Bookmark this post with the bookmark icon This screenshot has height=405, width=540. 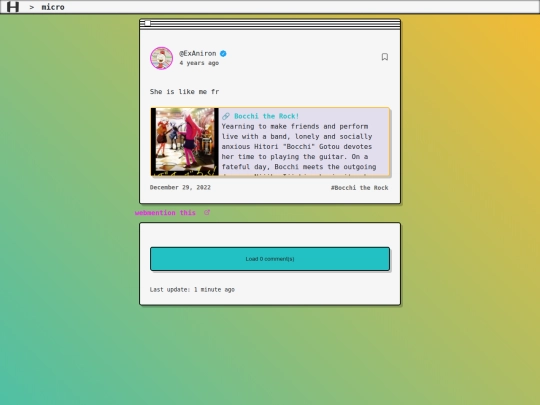tap(385, 57)
